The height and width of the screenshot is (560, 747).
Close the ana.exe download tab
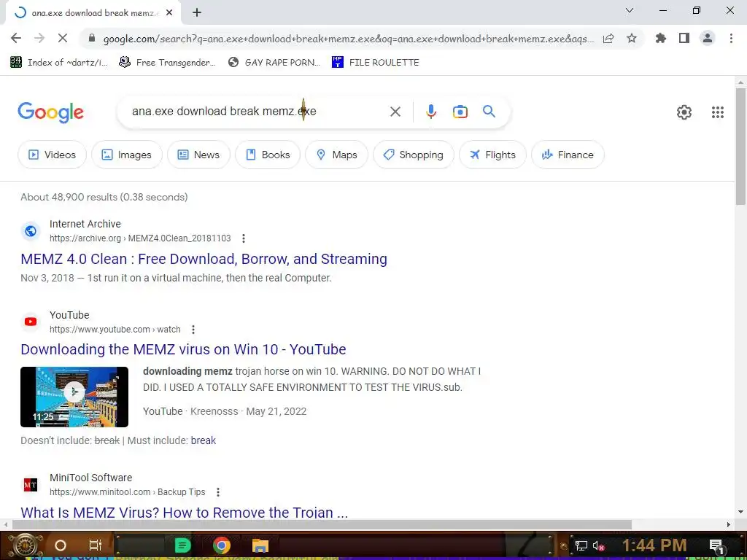pos(169,13)
